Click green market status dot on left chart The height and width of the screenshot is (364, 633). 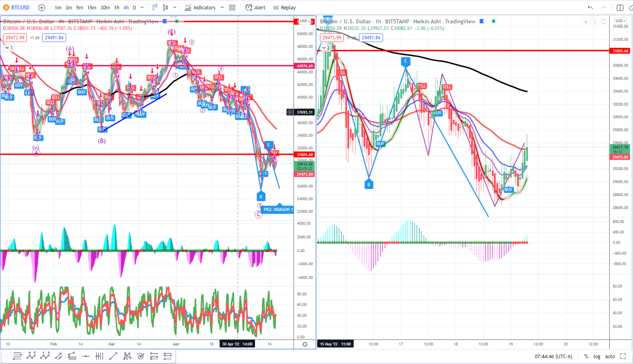pos(177,21)
